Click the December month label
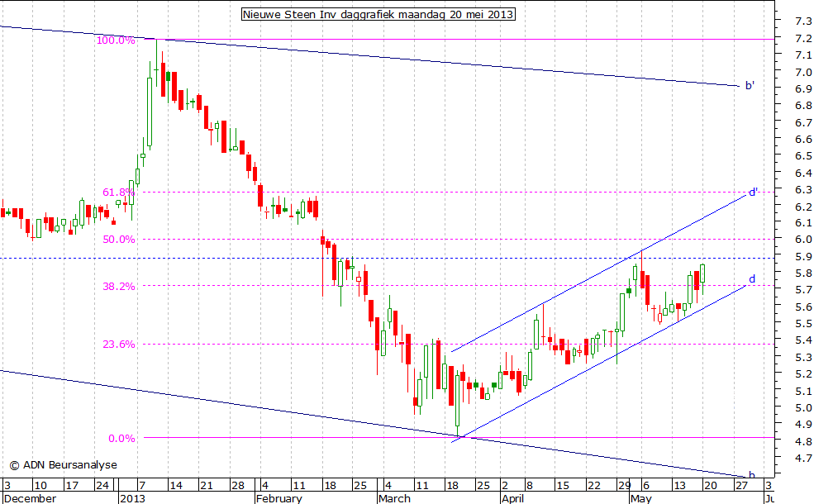The image size is (814, 504). tap(30, 498)
